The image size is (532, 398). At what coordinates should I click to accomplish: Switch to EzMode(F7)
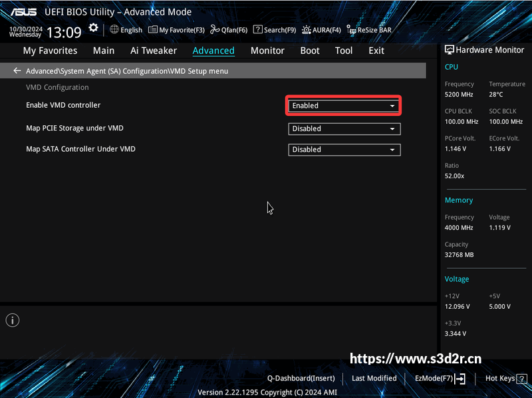tap(440, 378)
